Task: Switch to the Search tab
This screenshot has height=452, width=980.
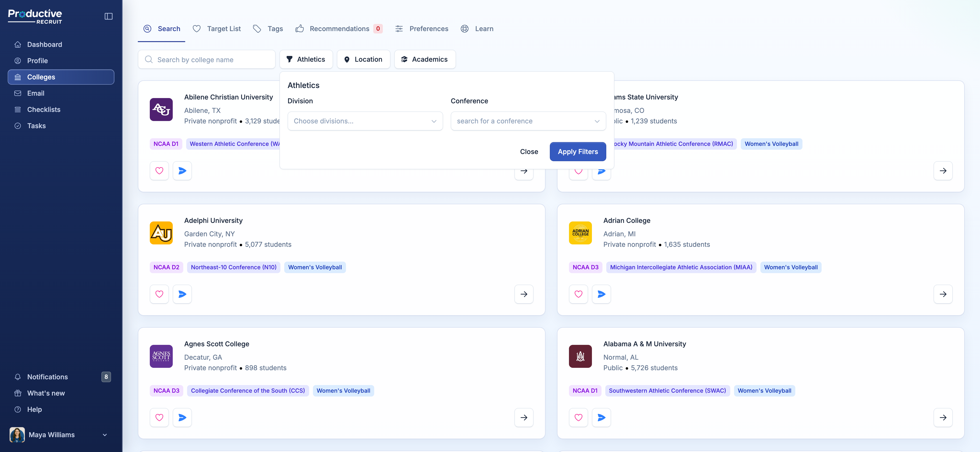Action: 162,29
